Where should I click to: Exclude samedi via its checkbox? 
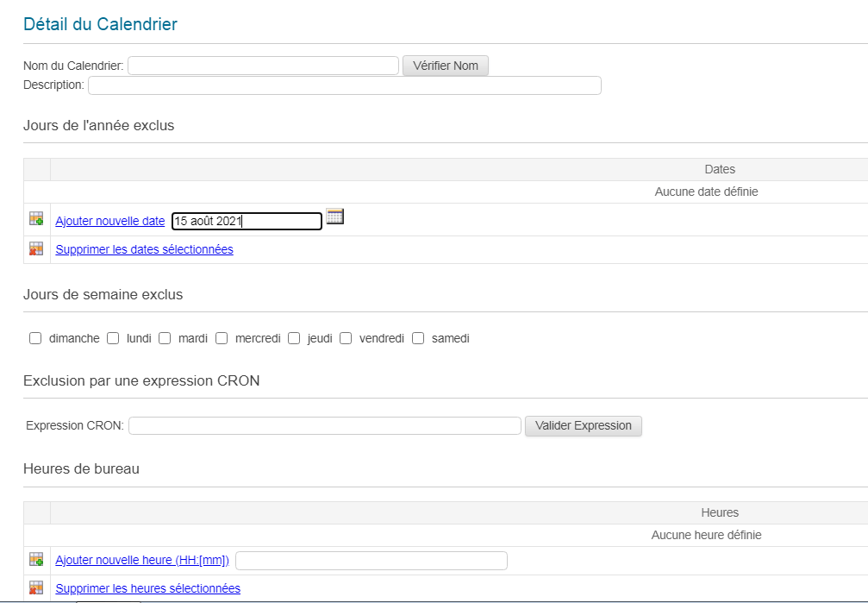(418, 338)
